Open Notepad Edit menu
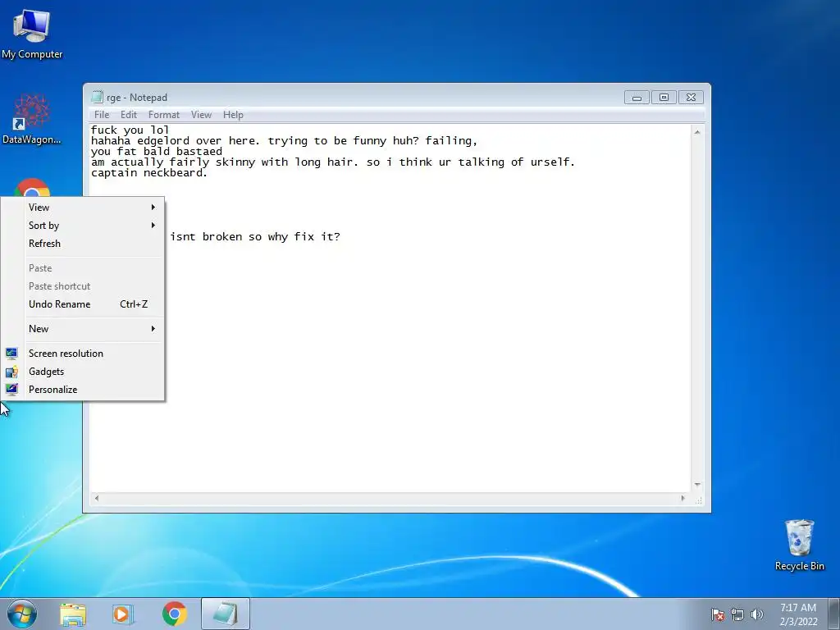This screenshot has height=630, width=840. point(128,115)
